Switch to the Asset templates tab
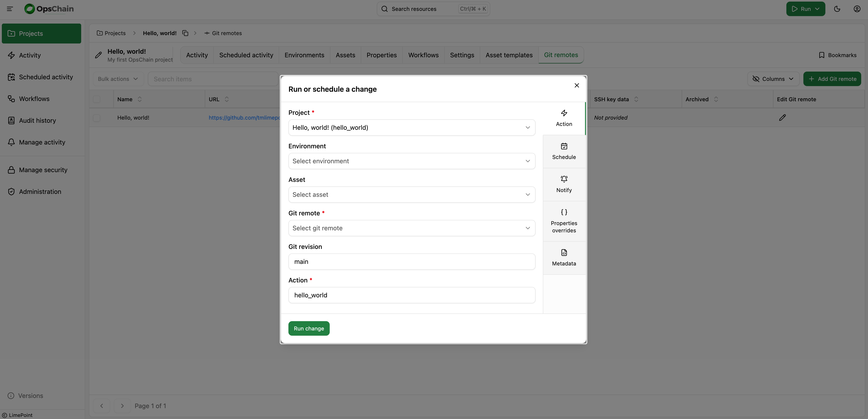Viewport: 868px width, 419px height. tap(509, 55)
